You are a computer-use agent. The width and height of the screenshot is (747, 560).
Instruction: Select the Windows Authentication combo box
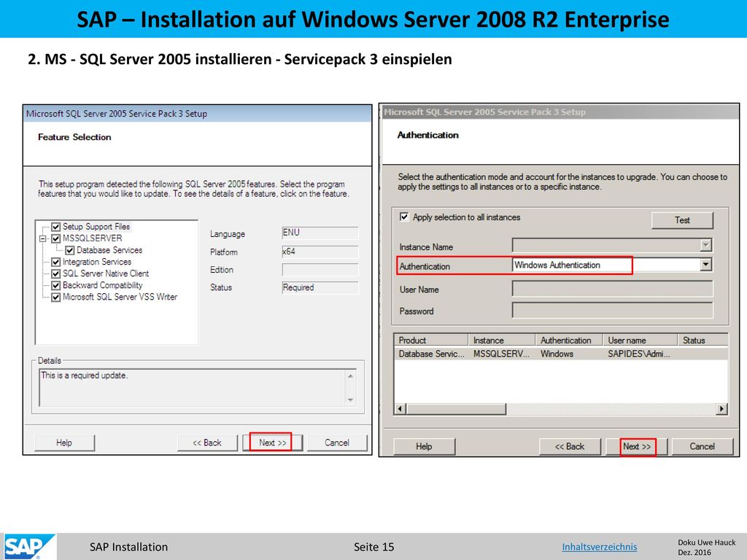click(x=612, y=265)
